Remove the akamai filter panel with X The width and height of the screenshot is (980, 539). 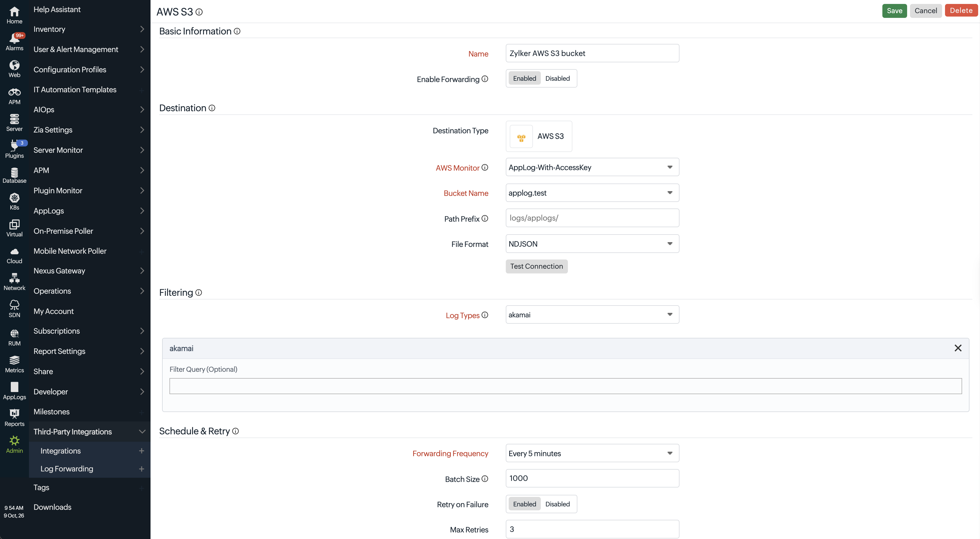click(958, 348)
